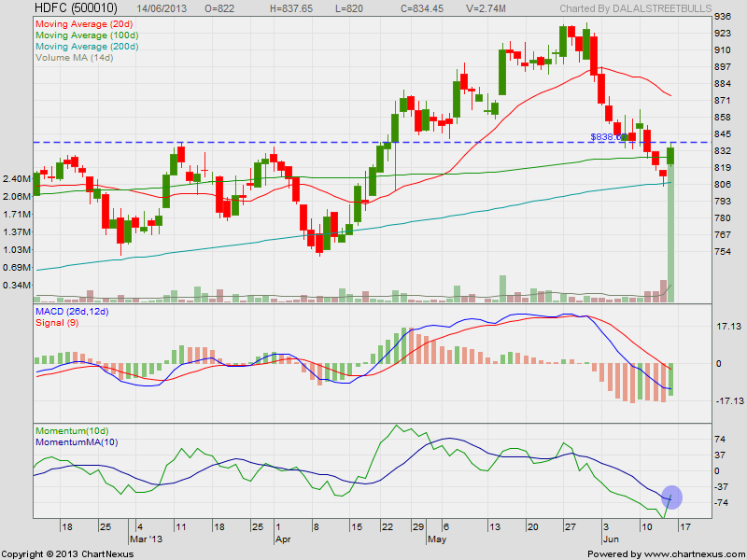Click the 819 price axis label
This screenshot has height=560, width=747.
[x=723, y=168]
